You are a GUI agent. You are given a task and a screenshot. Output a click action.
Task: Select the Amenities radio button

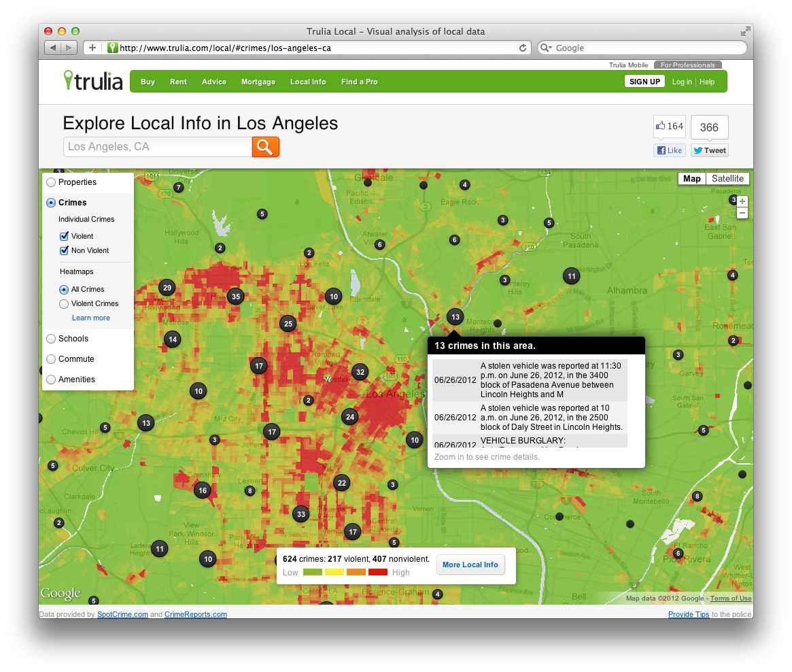(x=51, y=380)
